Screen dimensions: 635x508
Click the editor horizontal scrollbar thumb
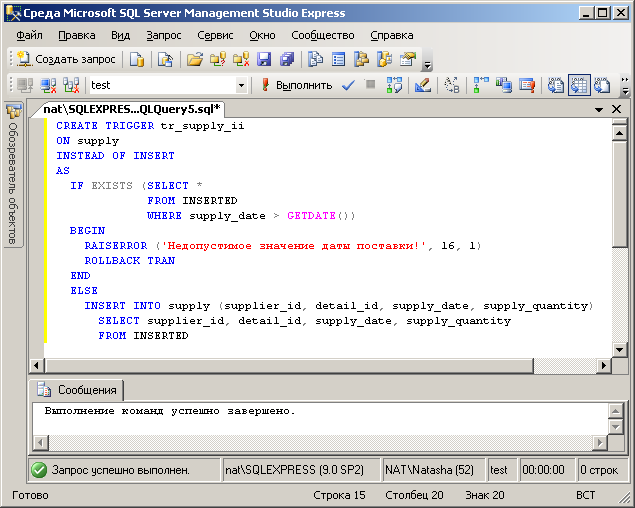tap(290, 365)
